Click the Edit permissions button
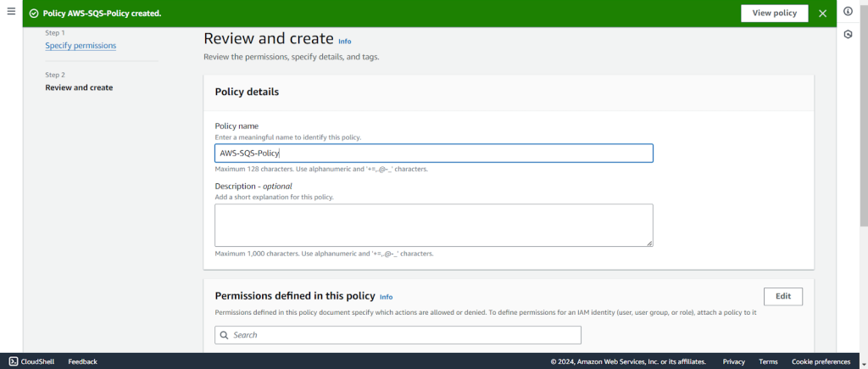The width and height of the screenshot is (868, 369). pyautogui.click(x=783, y=296)
